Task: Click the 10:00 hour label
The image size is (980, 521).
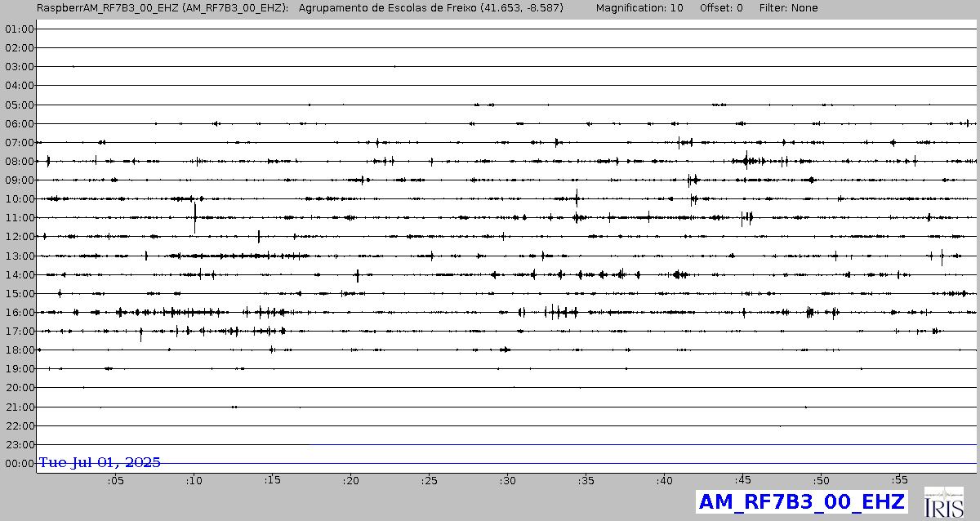Action: point(19,198)
